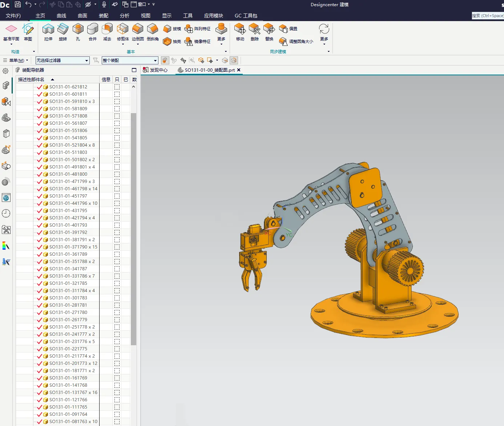Image resolution: width=504 pixels, height=426 pixels.
Task: Choose the 合并 (Unite) boolean tool
Action: click(x=93, y=32)
